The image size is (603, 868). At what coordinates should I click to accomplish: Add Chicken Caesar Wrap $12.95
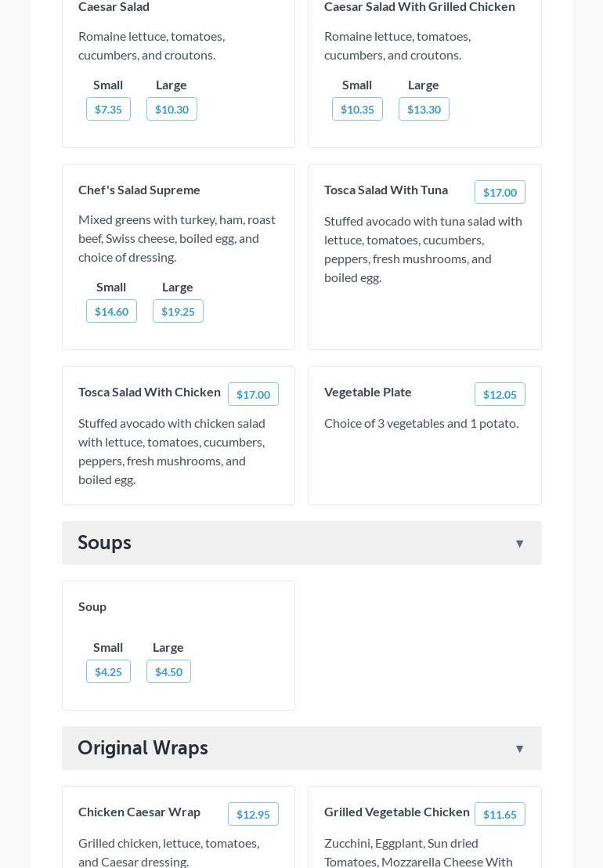pos(253,814)
